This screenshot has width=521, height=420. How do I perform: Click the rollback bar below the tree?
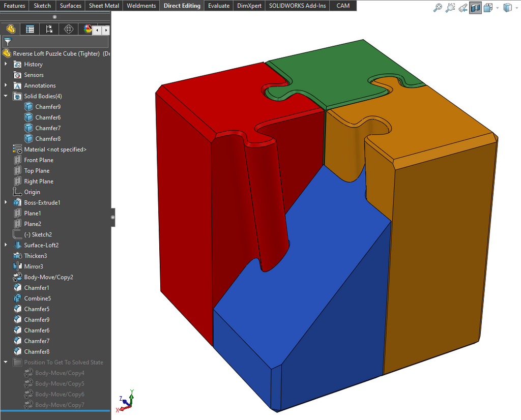click(55, 411)
